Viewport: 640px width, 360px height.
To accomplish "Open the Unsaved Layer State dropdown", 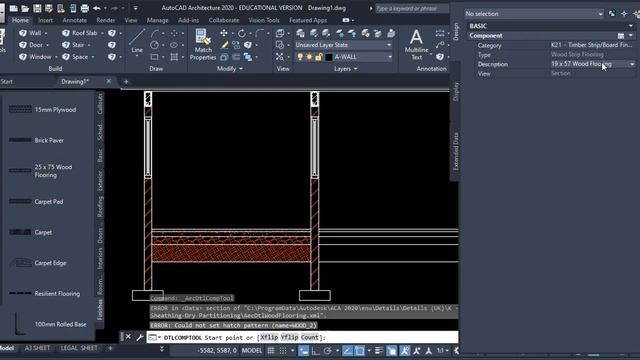I will [343, 45].
